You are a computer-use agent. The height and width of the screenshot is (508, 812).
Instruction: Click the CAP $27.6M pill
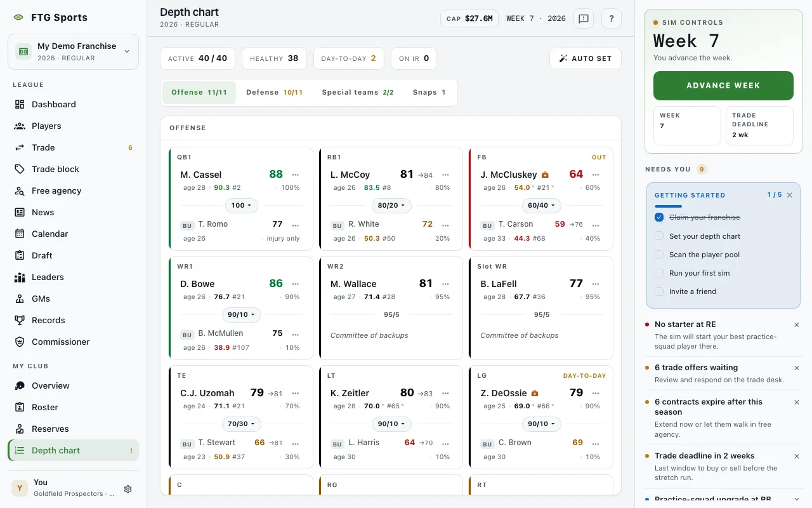[470, 18]
